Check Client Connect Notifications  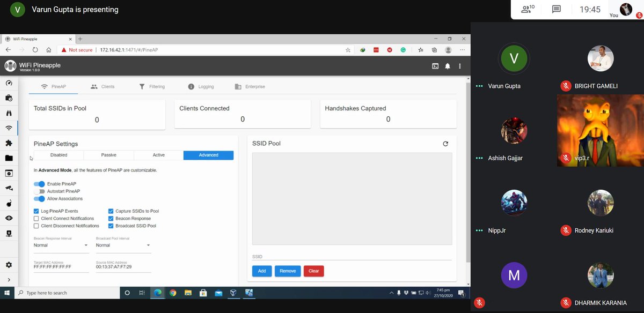click(x=36, y=219)
